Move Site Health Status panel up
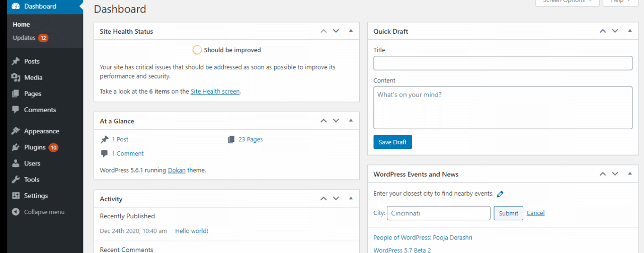644x253 pixels. pos(324,31)
